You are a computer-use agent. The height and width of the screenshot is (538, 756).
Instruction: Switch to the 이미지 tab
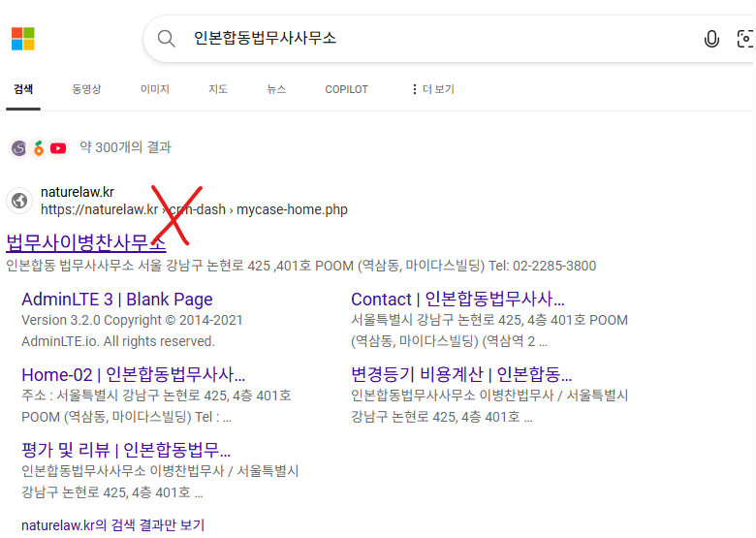(155, 89)
